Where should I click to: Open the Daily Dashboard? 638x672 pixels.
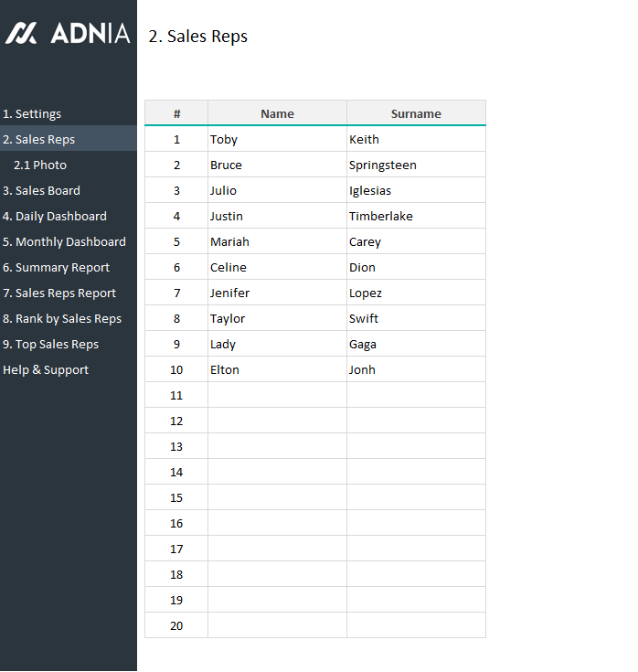[x=55, y=217]
